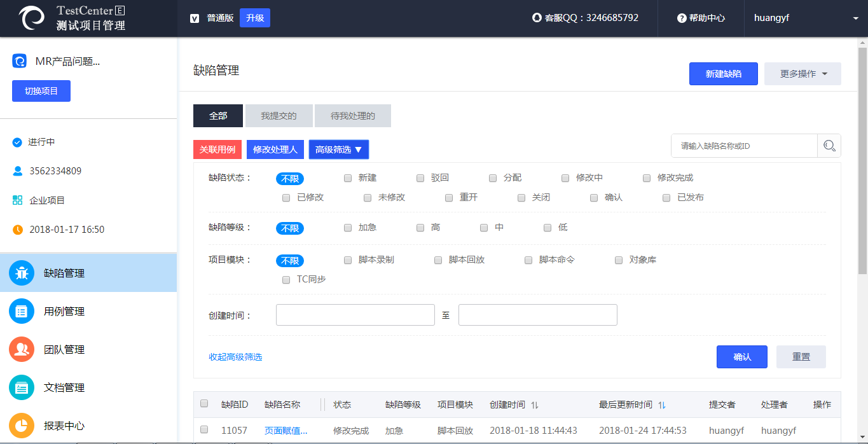This screenshot has height=444, width=868.
Task: Switch to the 待我处理的 tab
Action: (x=352, y=116)
